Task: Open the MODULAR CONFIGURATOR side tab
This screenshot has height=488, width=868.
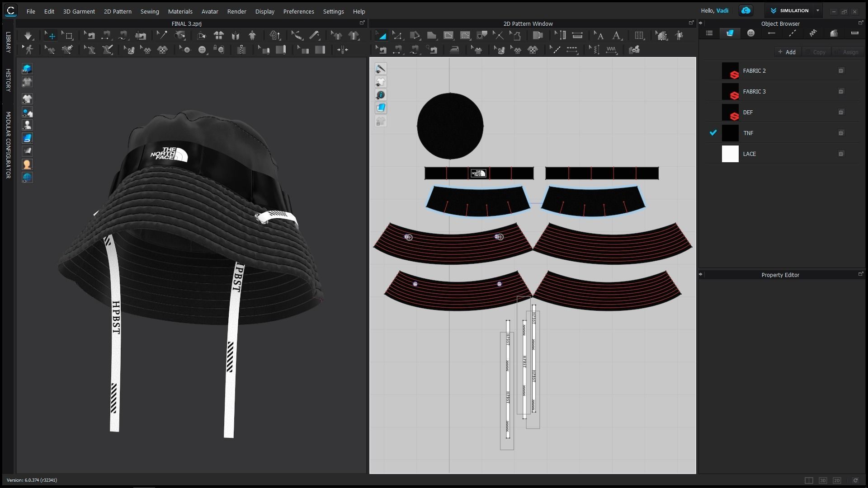Action: click(x=8, y=145)
